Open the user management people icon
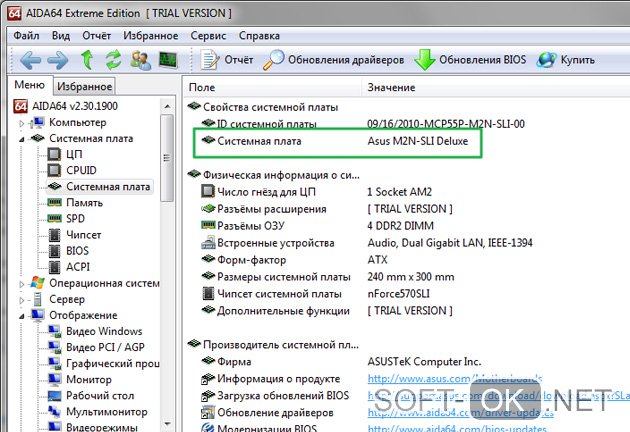The height and width of the screenshot is (432, 630). coord(141,60)
